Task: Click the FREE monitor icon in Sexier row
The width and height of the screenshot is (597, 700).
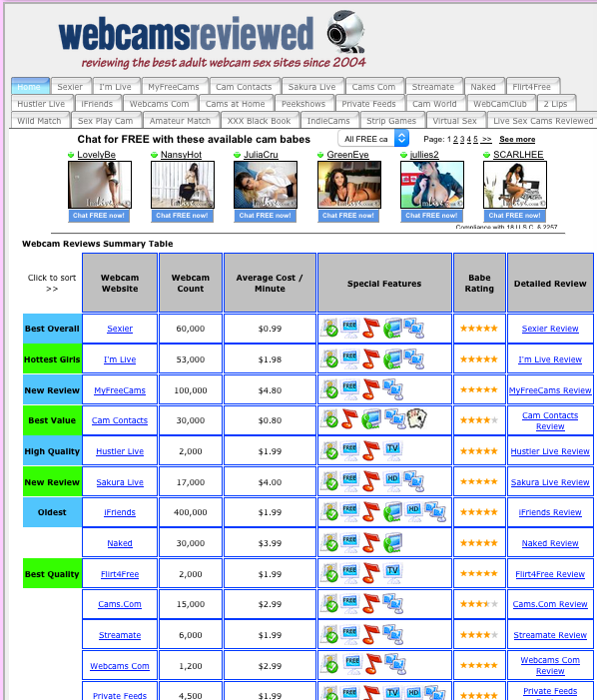Action: [349, 328]
